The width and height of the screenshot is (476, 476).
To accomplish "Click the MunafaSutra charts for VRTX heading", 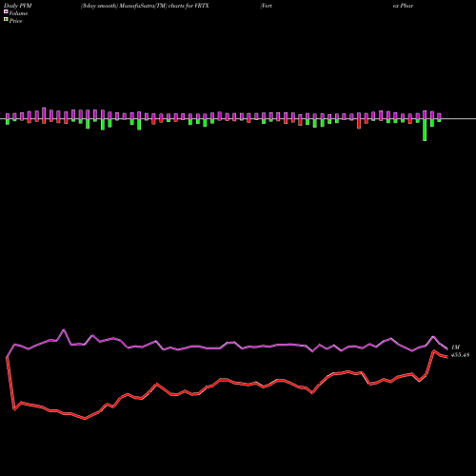I will coord(145,6).
